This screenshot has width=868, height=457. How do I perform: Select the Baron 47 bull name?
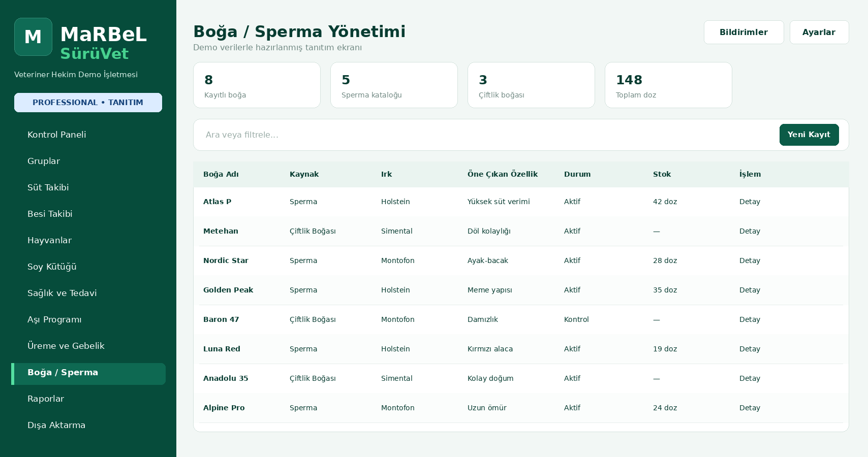[221, 319]
